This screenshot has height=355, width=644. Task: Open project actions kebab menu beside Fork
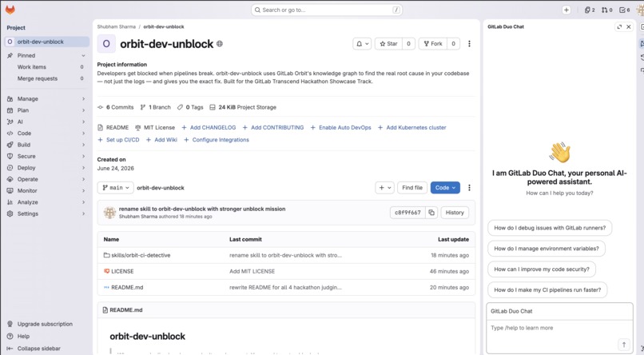coord(469,43)
